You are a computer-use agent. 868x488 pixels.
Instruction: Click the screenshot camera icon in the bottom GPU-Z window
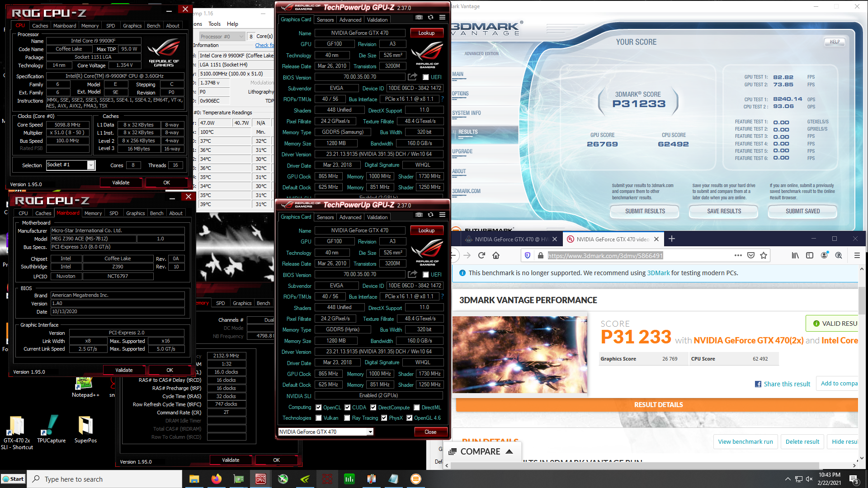pos(419,215)
